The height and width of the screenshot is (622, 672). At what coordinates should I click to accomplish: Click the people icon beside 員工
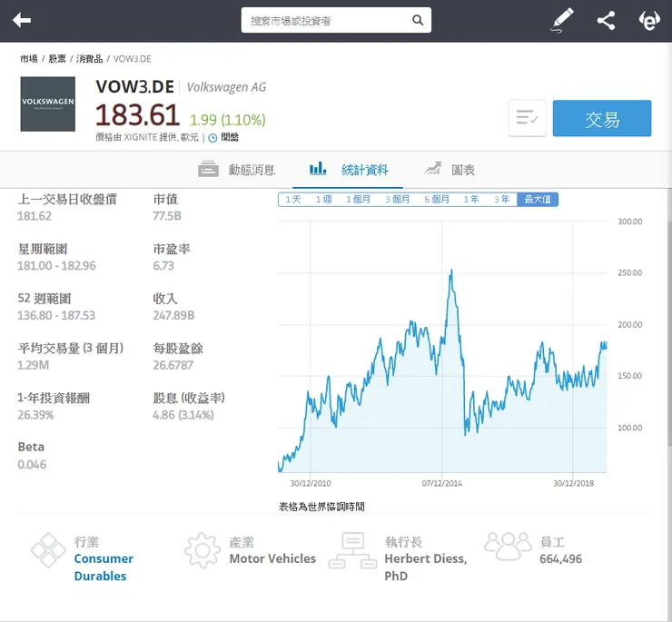[x=508, y=546]
